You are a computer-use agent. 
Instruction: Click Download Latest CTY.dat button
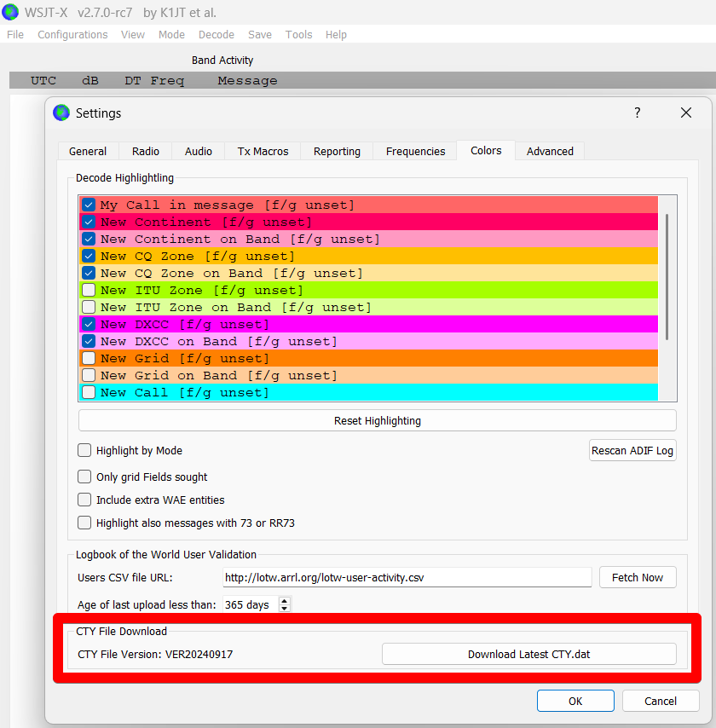click(x=528, y=654)
